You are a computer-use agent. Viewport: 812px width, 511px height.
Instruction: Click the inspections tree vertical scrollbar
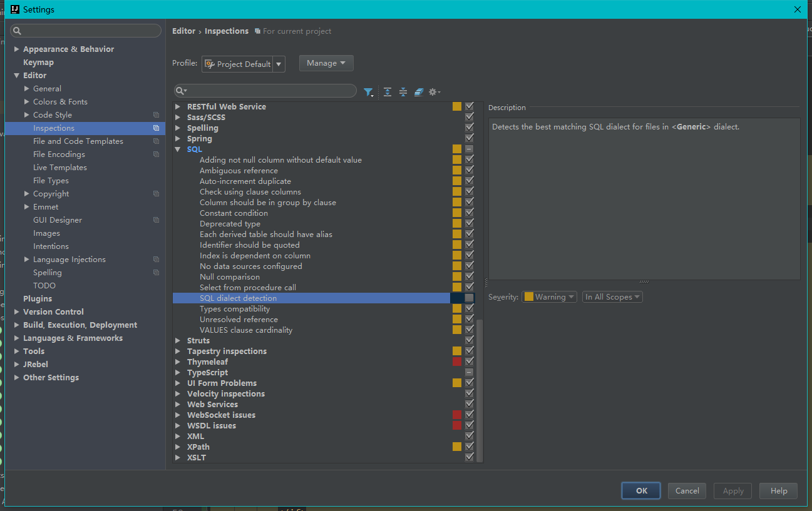(480, 390)
